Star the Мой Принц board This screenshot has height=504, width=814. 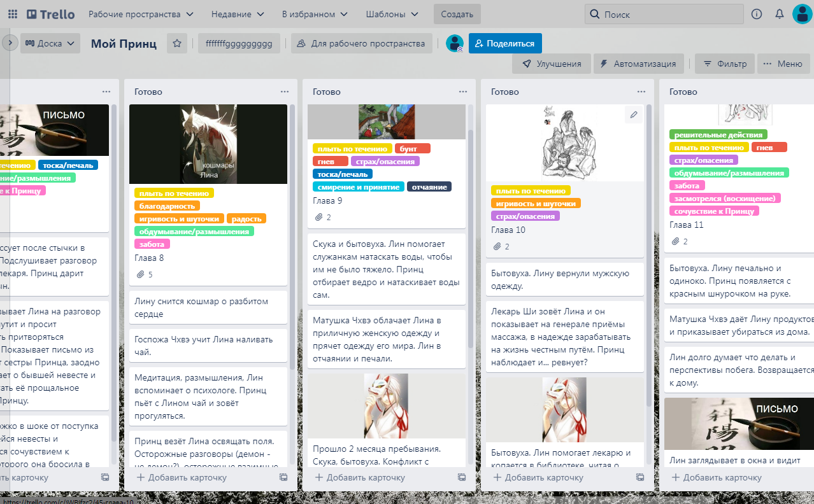click(177, 43)
